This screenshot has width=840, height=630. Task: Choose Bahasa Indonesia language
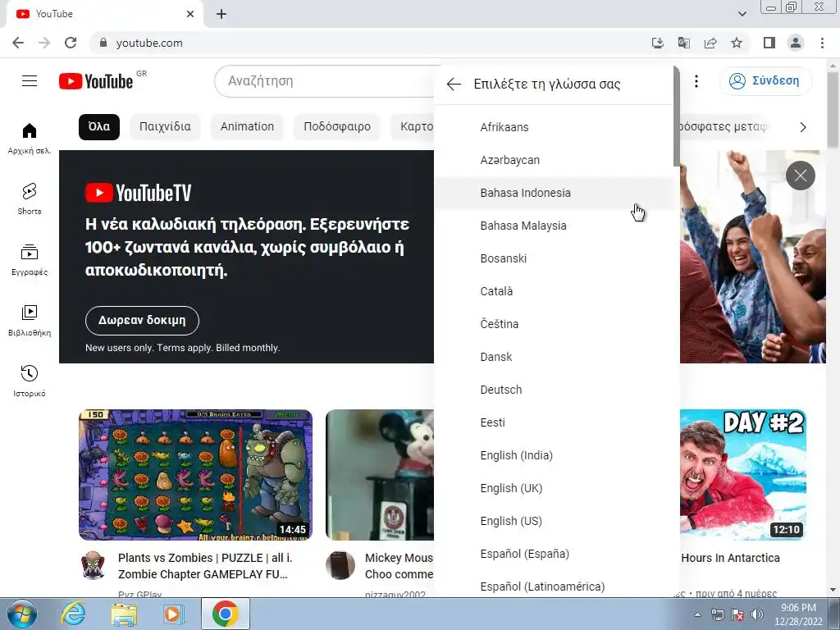tap(554, 193)
